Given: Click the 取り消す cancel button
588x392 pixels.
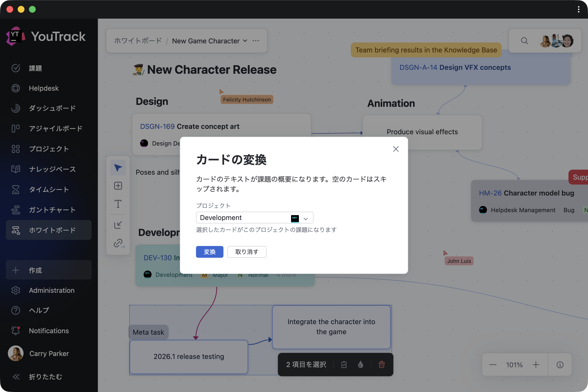Looking at the screenshot, I should tap(246, 252).
